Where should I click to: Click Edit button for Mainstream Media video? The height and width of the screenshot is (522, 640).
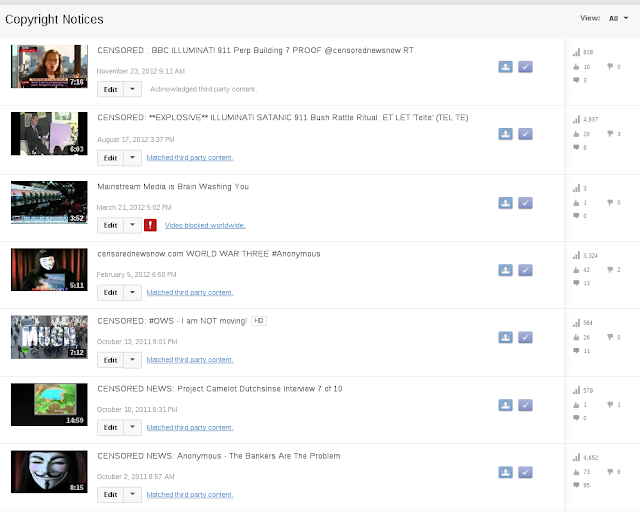click(110, 225)
